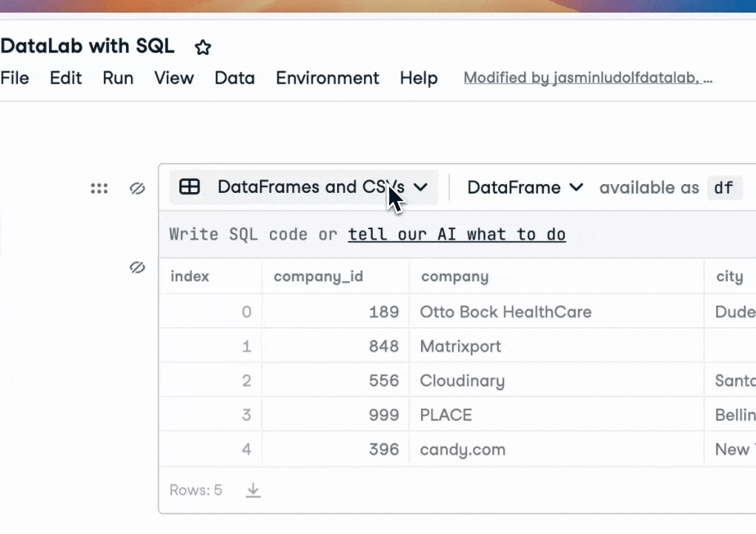
Task: Click the table icon beside DataFrames and CSVs
Action: click(190, 187)
